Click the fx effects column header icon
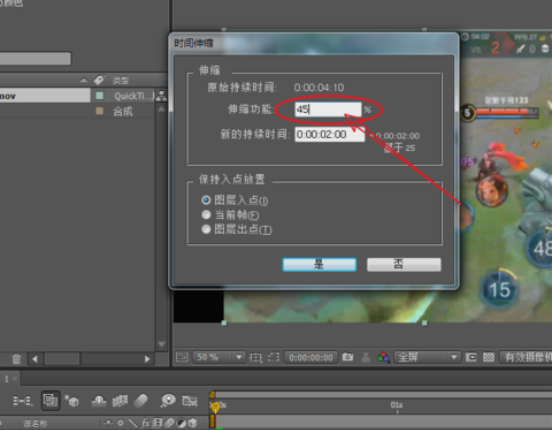552x430 pixels. coord(145,423)
